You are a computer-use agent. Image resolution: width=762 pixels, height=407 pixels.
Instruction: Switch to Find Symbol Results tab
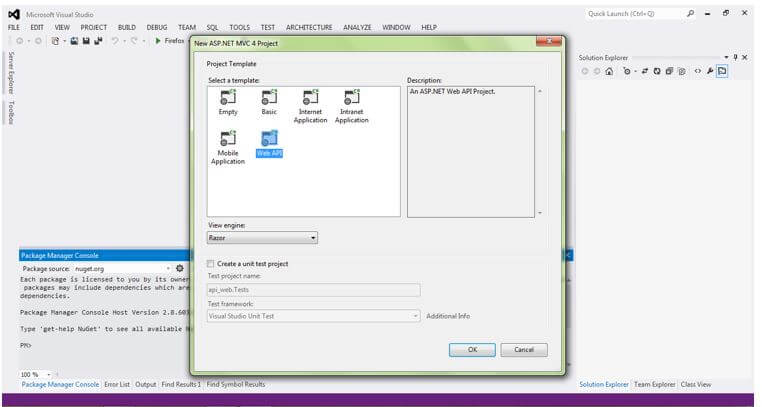[x=236, y=384]
